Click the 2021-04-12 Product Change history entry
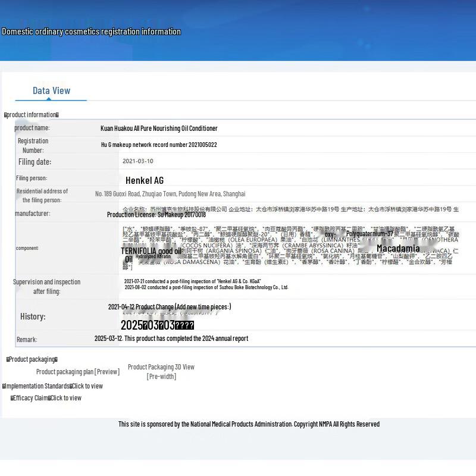This screenshot has height=476, width=476. [170, 307]
